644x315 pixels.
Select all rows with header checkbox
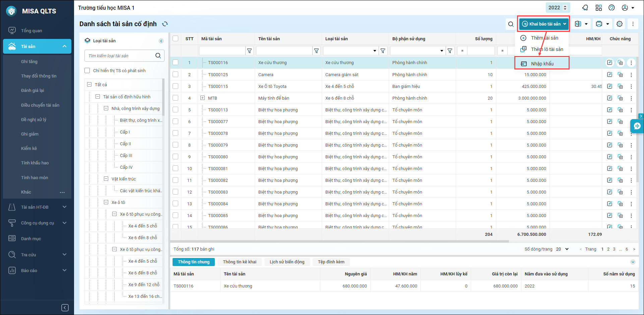pos(175,39)
